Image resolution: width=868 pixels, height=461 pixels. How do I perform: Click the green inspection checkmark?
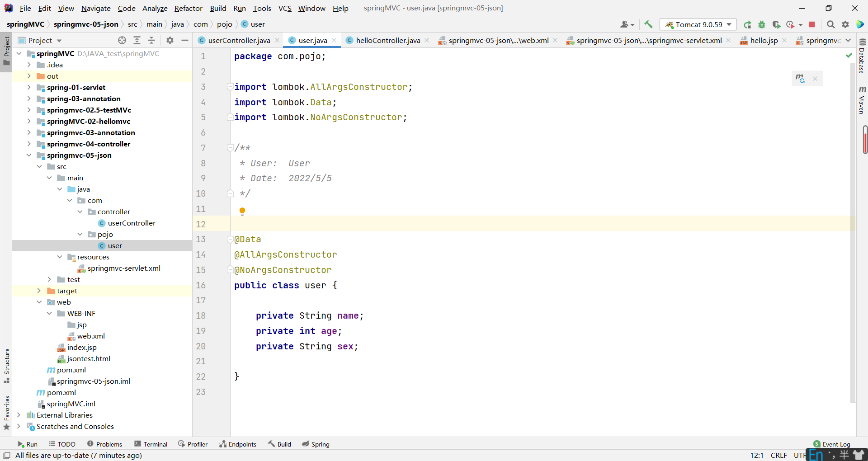pos(849,55)
